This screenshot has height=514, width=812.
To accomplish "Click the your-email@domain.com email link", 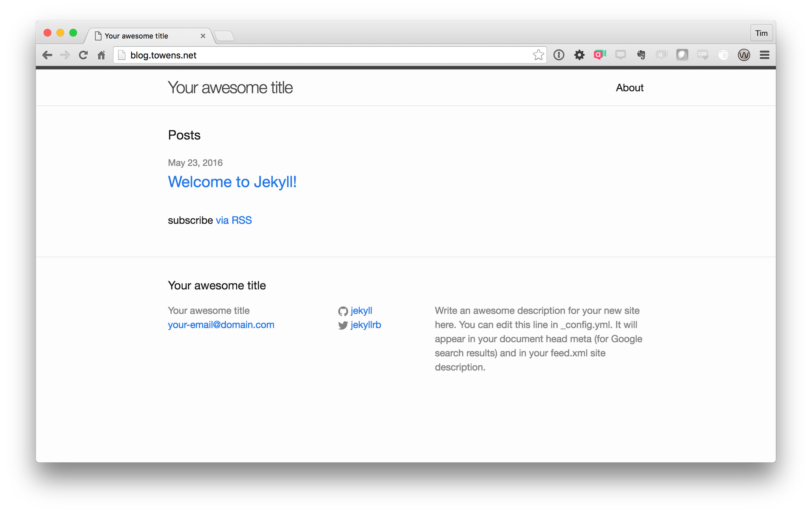I will pyautogui.click(x=220, y=324).
